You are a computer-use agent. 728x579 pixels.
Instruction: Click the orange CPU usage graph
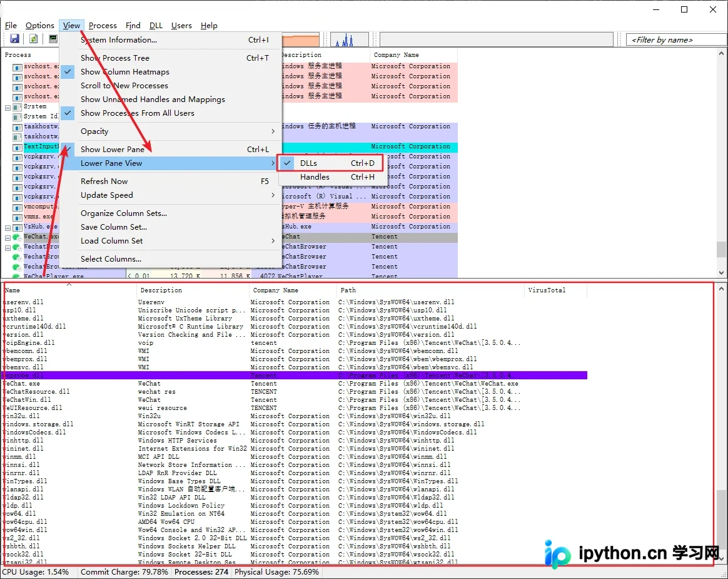point(300,40)
